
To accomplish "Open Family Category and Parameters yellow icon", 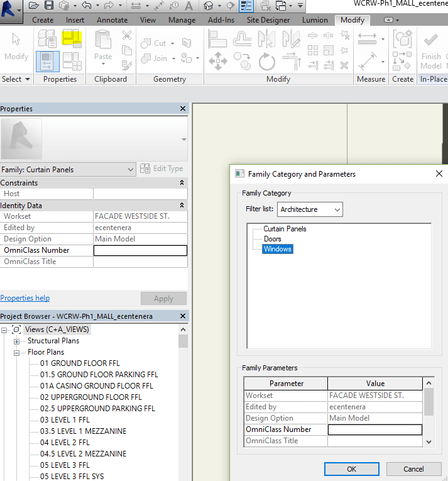I will coord(72,38).
